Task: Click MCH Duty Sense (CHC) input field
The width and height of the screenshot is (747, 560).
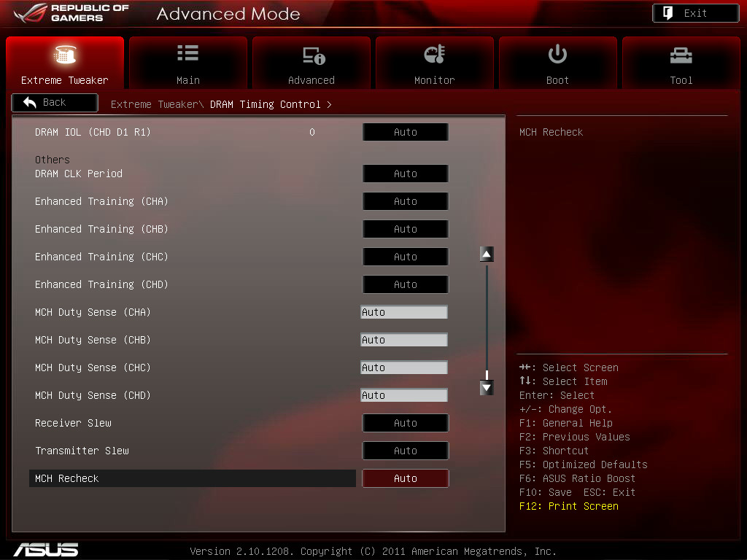Action: pos(404,367)
